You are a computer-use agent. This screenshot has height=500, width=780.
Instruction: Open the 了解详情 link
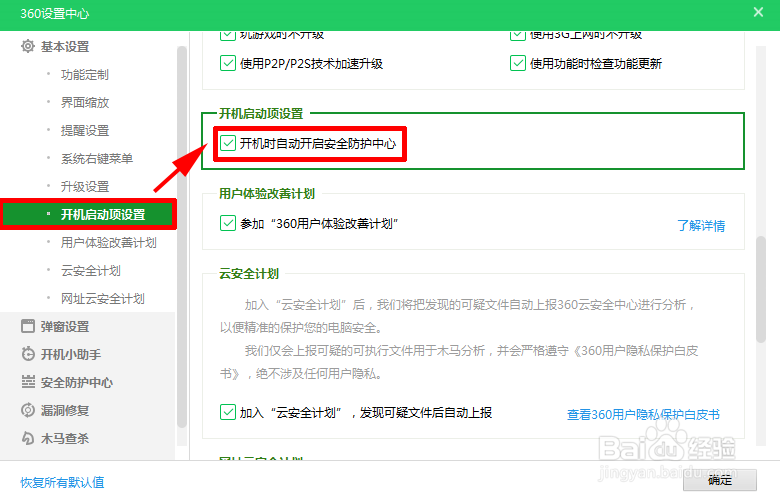point(701,225)
